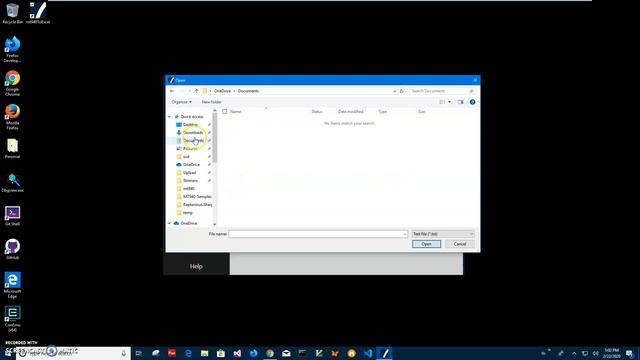Select Pictures in Quick access

190,149
